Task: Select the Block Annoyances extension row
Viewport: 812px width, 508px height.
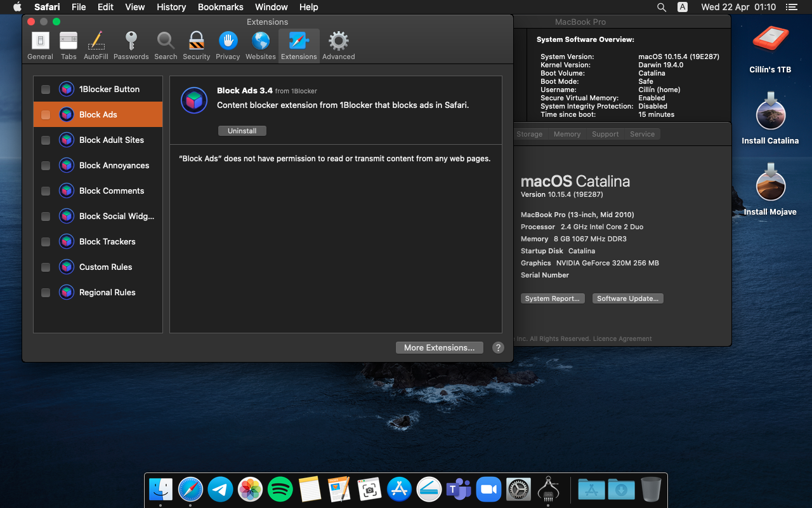Action: click(x=98, y=165)
